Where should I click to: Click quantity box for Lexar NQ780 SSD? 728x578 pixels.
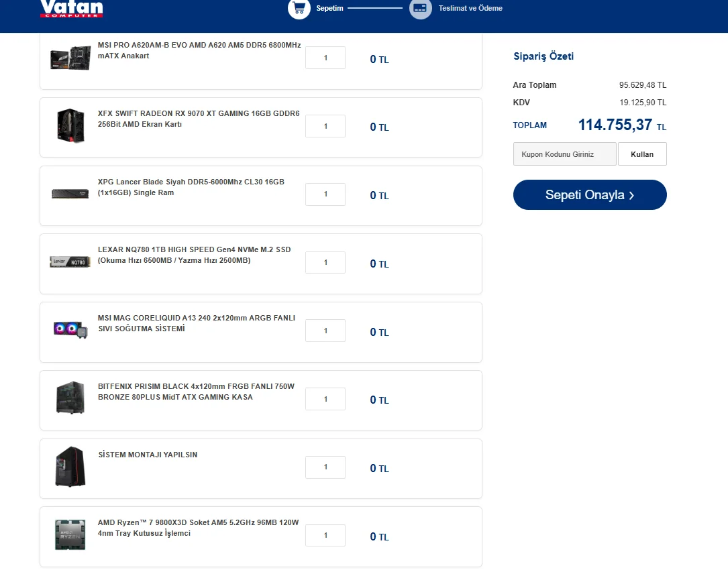click(x=325, y=263)
